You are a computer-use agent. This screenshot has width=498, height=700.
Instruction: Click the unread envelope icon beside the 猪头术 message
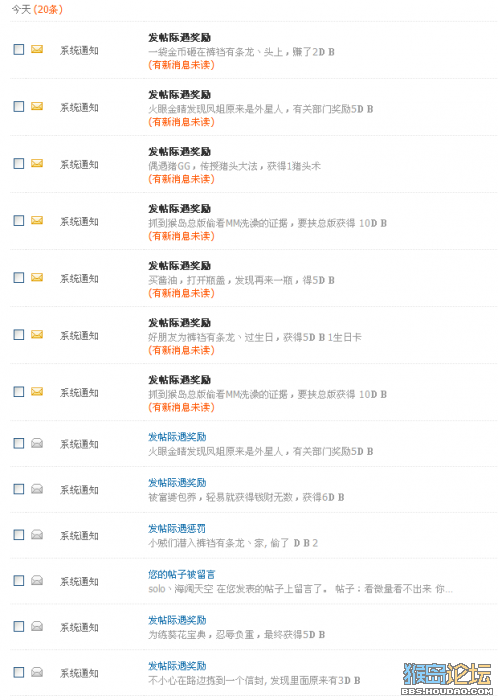pyautogui.click(x=37, y=163)
